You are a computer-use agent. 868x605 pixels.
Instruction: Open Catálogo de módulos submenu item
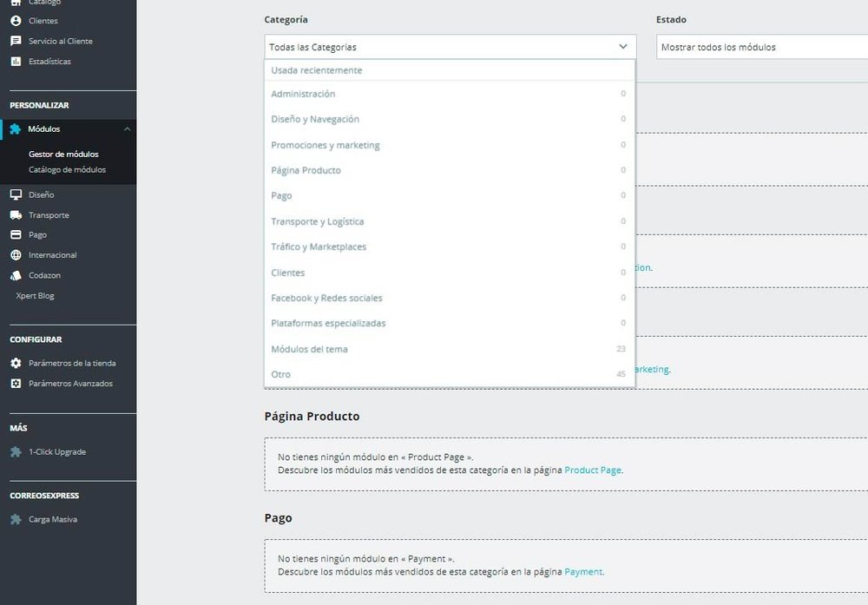[x=67, y=169]
